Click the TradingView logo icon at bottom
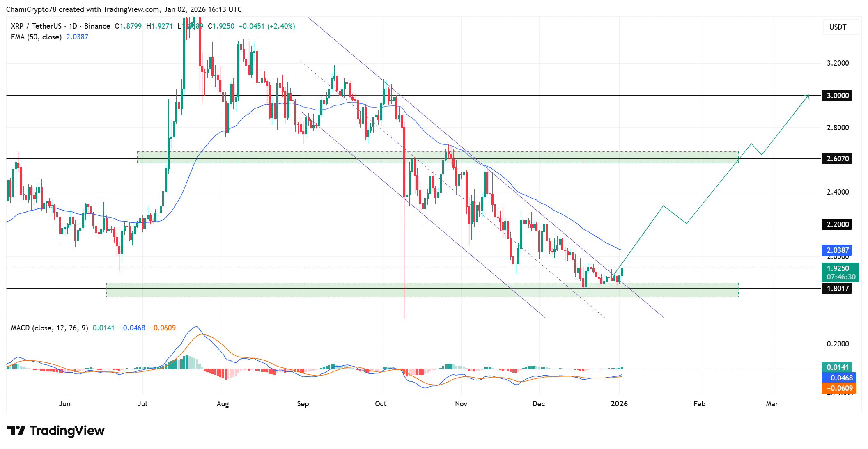The height and width of the screenshot is (449, 868). [16, 430]
